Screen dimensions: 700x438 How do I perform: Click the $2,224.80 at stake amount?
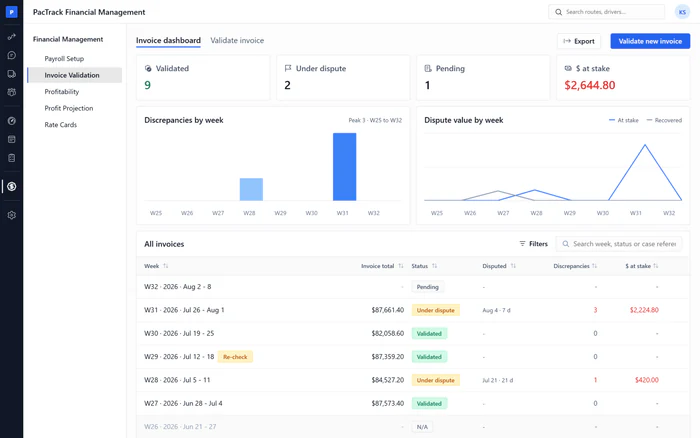(x=644, y=310)
